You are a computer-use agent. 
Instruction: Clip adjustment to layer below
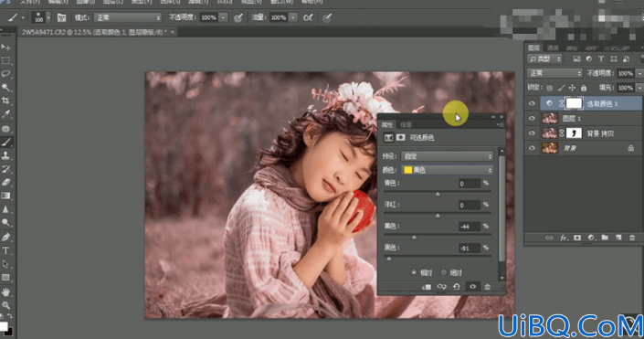pos(426,287)
